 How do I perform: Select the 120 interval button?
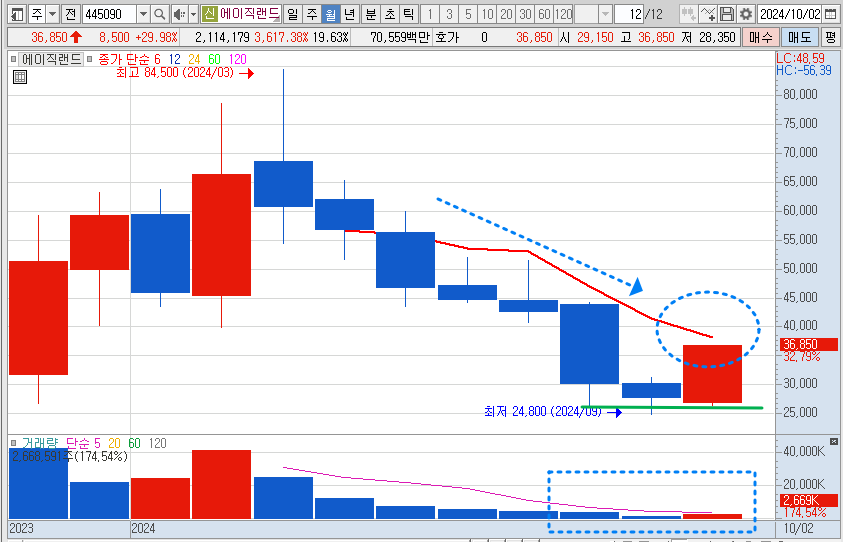[x=563, y=14]
